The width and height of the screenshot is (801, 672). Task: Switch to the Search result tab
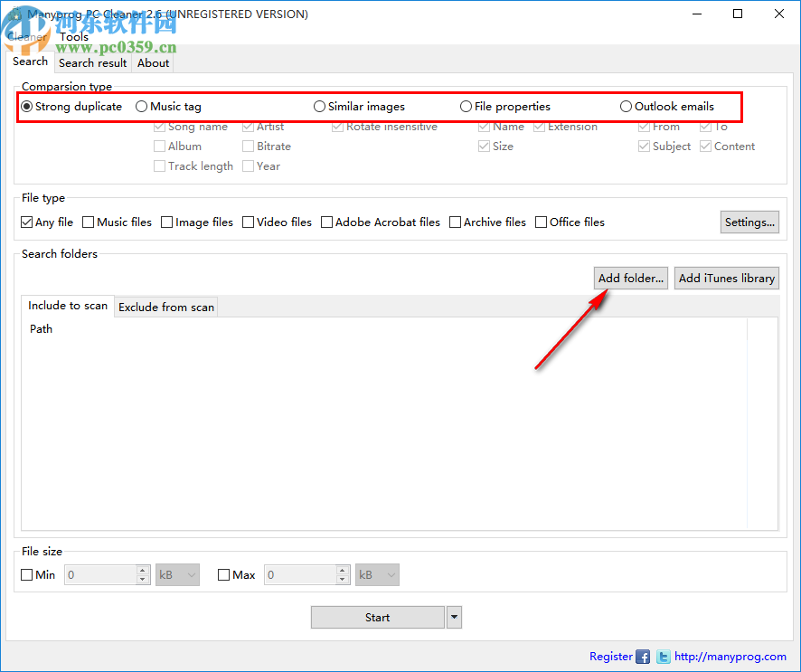[92, 62]
